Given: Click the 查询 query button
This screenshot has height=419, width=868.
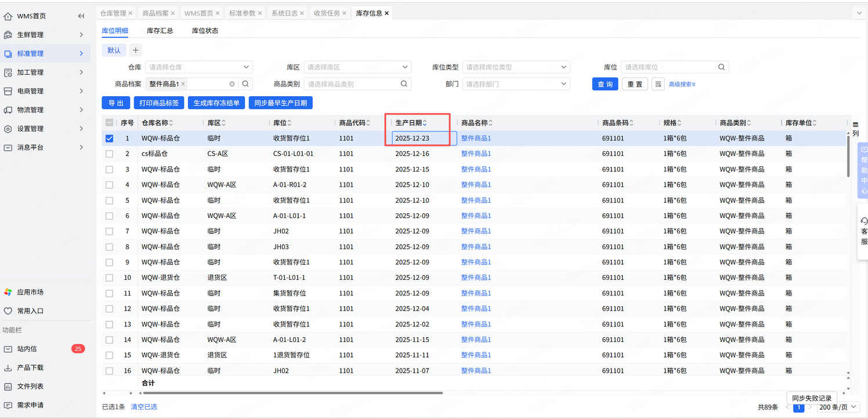Looking at the screenshot, I should [x=605, y=84].
